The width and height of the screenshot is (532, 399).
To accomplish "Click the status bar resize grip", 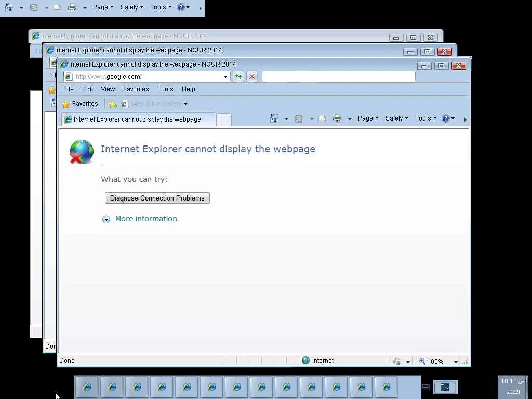I will pyautogui.click(x=465, y=362).
